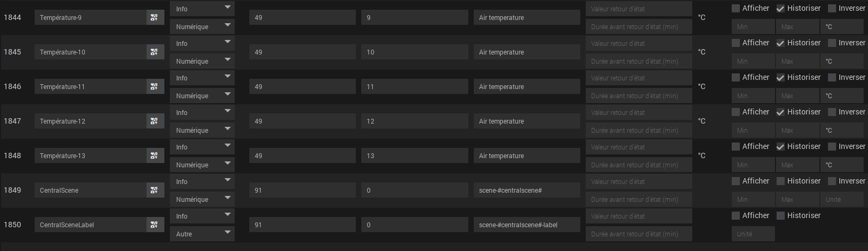This screenshot has height=251, width=868.
Task: Enable Afficher for Température-9
Action: point(736,8)
